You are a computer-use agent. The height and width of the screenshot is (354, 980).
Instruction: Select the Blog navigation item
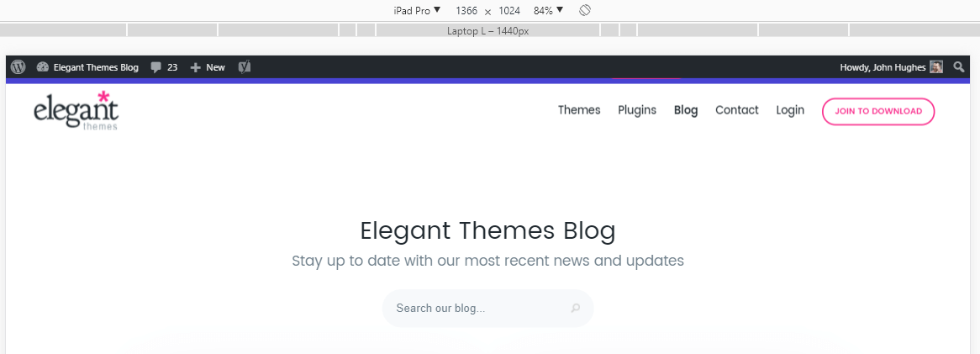(686, 110)
